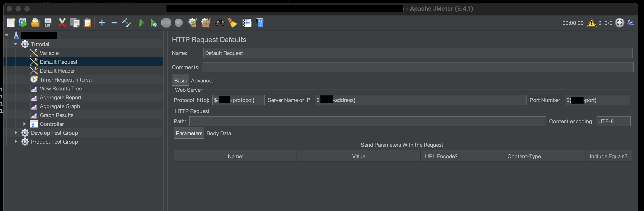The height and width of the screenshot is (211, 644).
Task: Click the Content-Type column header
Action: coord(524,156)
